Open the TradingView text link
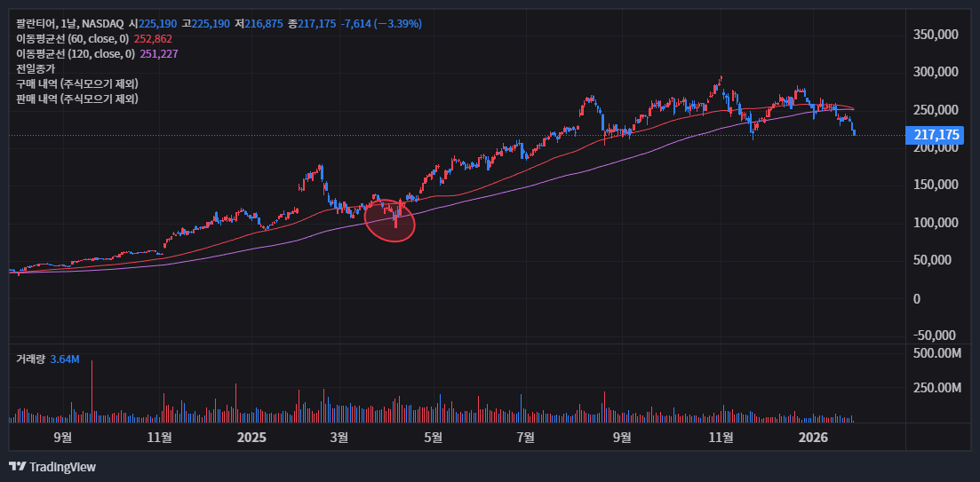Screen dimensions: 980x482 click(x=62, y=467)
